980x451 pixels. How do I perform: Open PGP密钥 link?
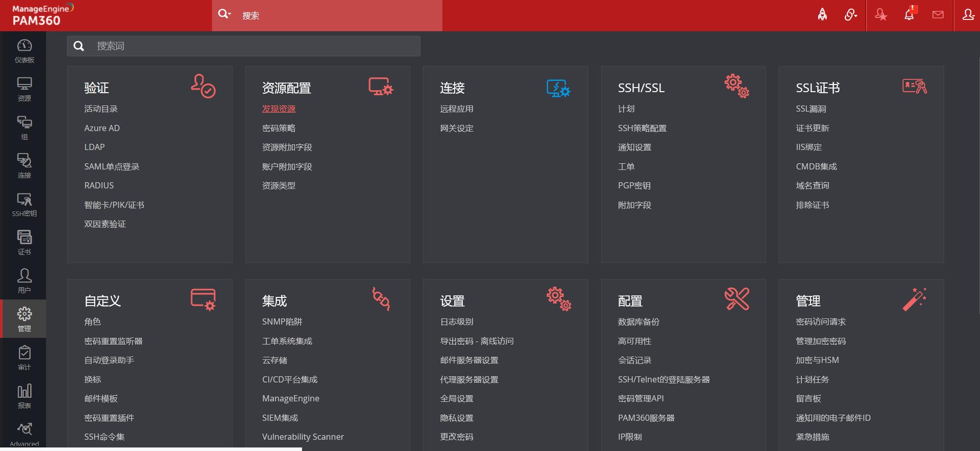click(x=634, y=185)
